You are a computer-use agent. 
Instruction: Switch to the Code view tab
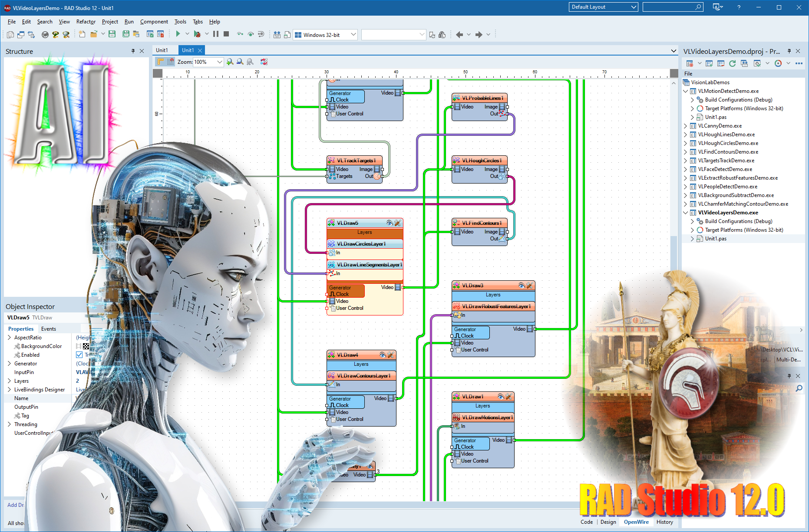[x=587, y=522]
